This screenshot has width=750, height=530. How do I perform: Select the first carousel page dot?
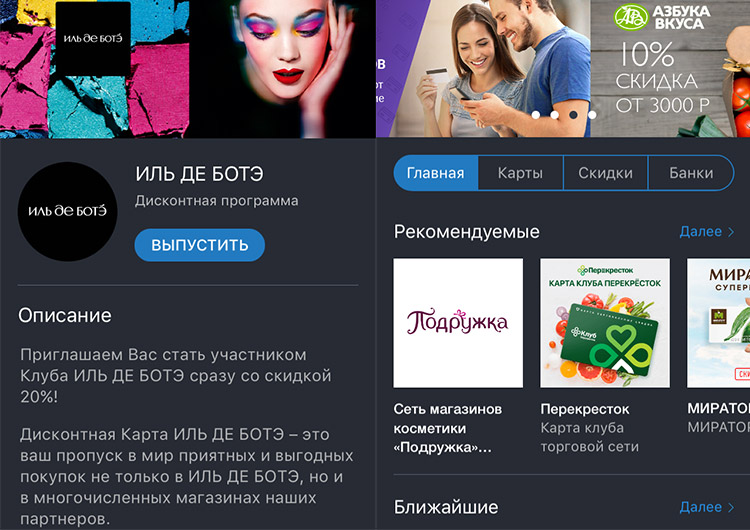[536, 115]
